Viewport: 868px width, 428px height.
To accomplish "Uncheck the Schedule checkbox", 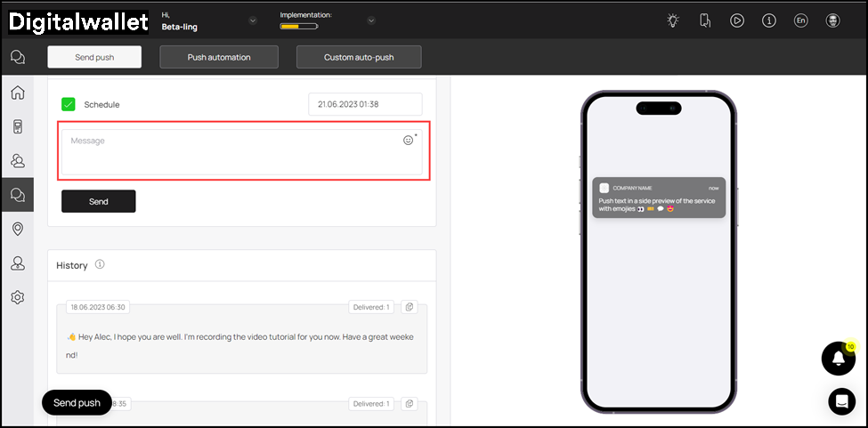I will [x=69, y=104].
